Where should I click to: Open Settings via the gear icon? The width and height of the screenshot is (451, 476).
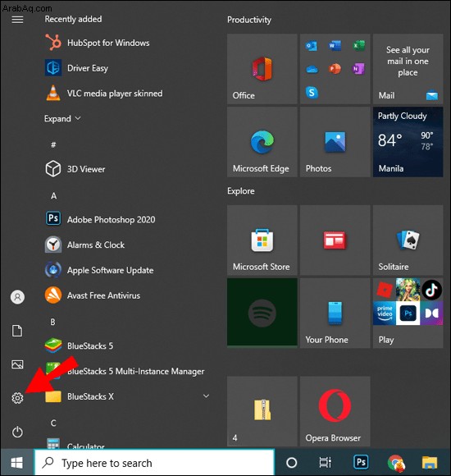pos(17,398)
